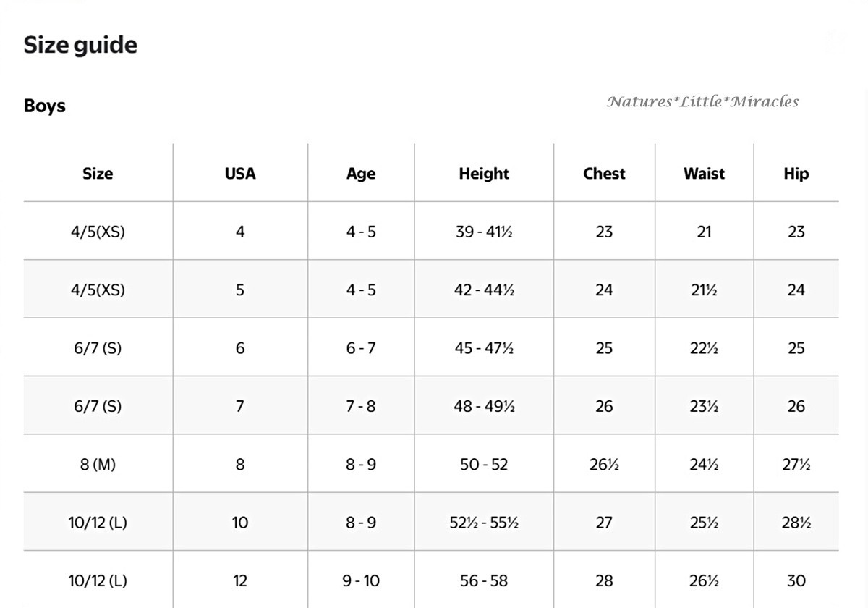The image size is (868, 608).
Task: Click the 7 - 8 age cell
Action: 361,406
